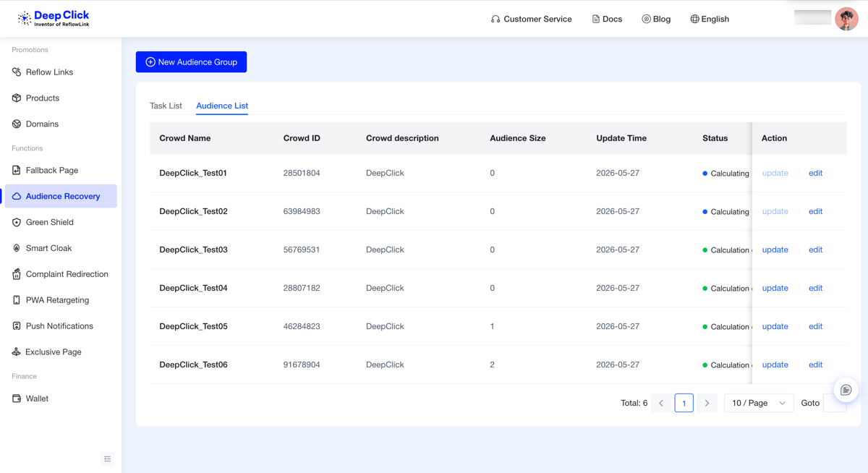
Task: Update the DeepClick_Test04 audience
Action: point(775,288)
